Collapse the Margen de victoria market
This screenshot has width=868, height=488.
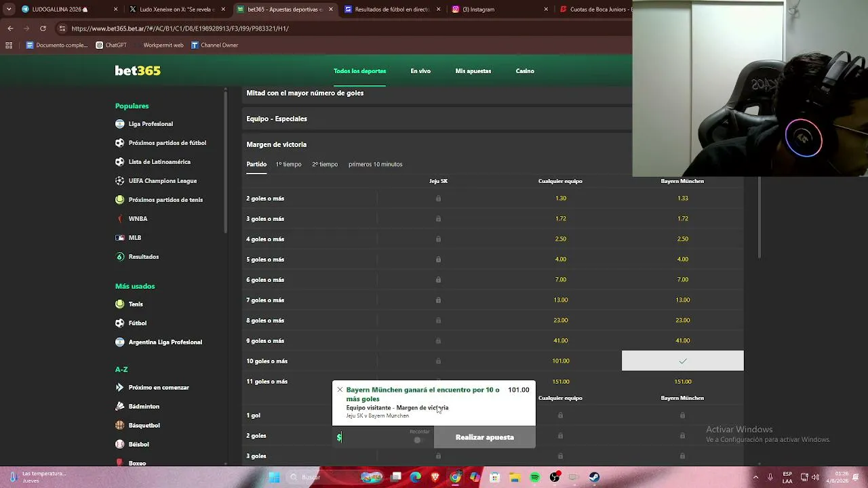[x=437, y=144]
